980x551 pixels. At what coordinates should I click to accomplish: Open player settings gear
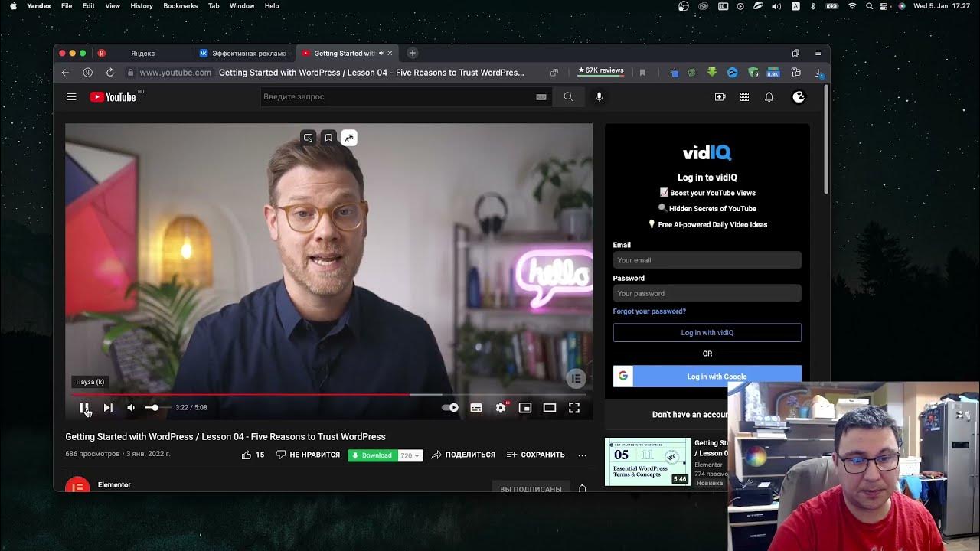coord(501,408)
